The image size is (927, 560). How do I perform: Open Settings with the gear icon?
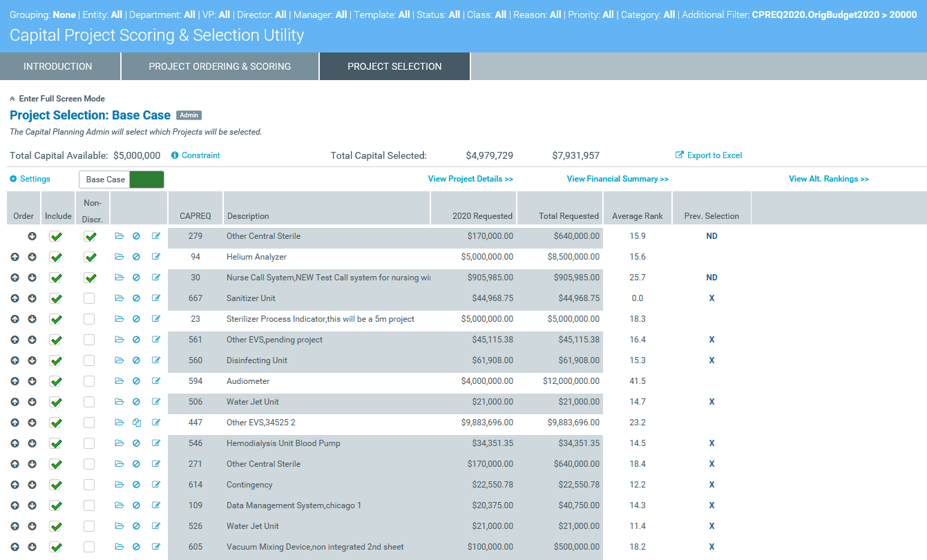[x=13, y=179]
